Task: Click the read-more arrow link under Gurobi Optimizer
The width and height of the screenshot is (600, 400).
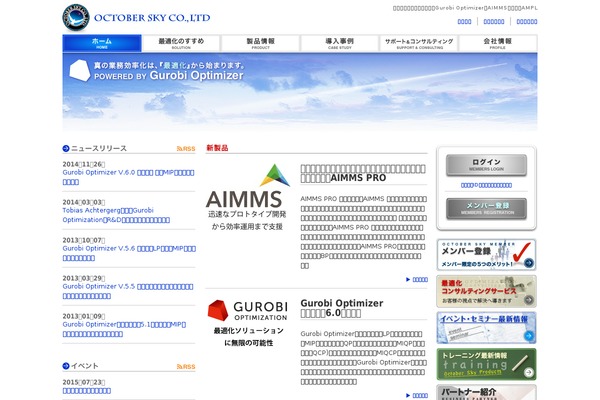Action: point(417,395)
